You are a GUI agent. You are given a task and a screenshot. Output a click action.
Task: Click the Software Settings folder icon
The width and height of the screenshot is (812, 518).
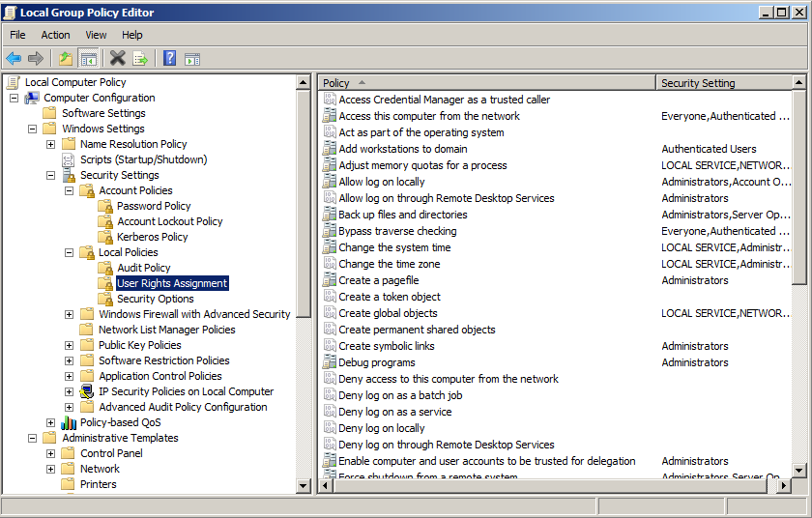49,113
